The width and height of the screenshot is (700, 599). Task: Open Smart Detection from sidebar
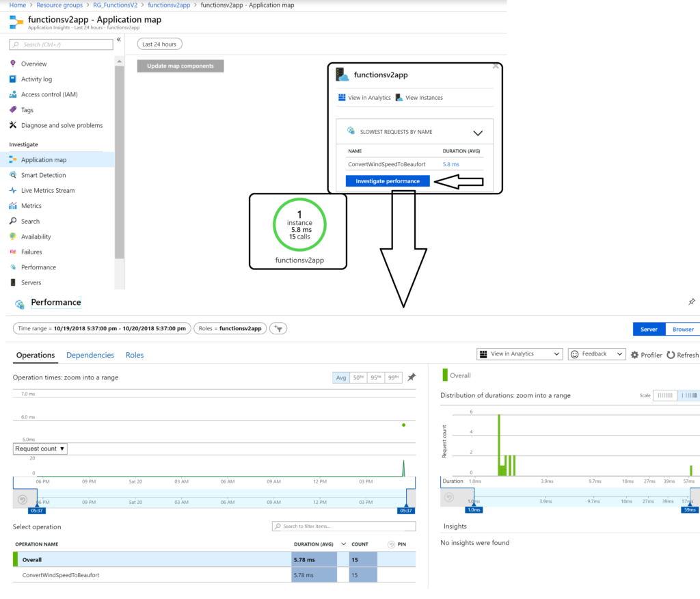43,175
